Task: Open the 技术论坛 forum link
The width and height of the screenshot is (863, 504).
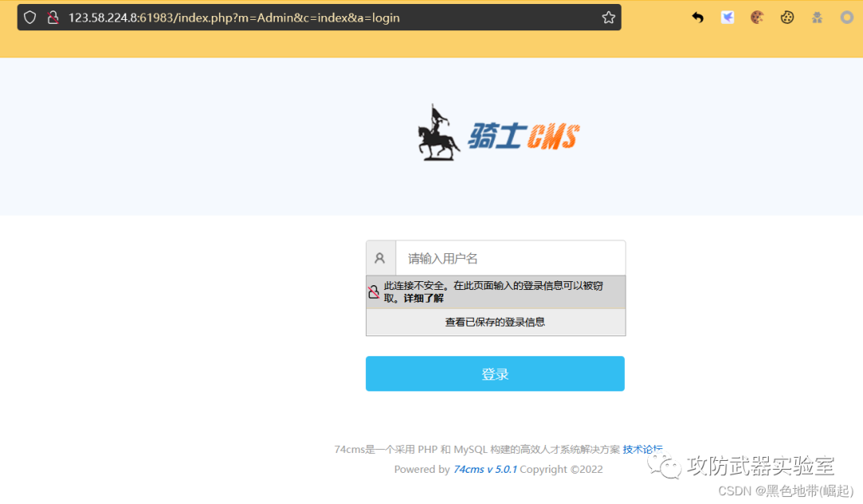Action: 642,449
